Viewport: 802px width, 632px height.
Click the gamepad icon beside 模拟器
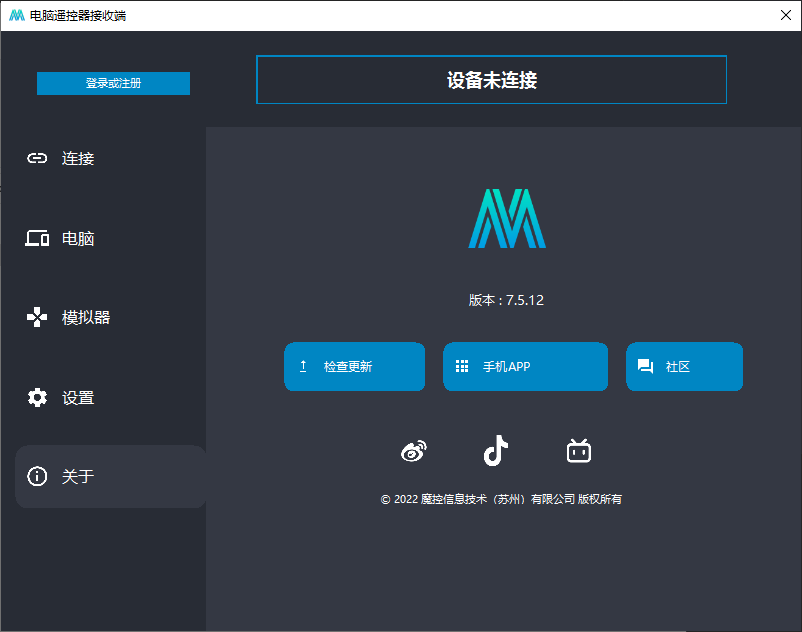(37, 318)
